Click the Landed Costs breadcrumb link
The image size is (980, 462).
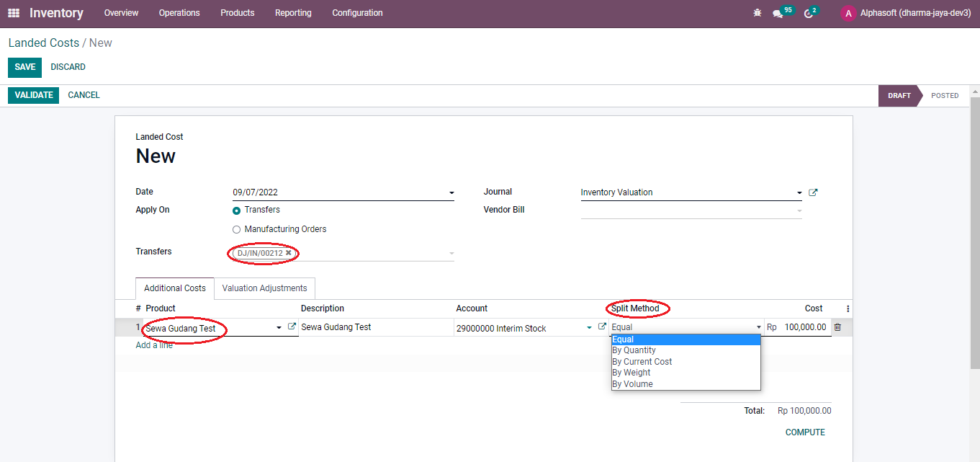[43, 43]
